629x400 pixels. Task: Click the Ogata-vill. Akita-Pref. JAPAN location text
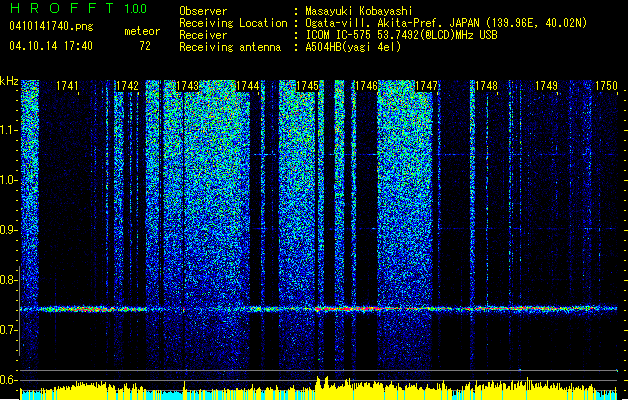click(446, 23)
